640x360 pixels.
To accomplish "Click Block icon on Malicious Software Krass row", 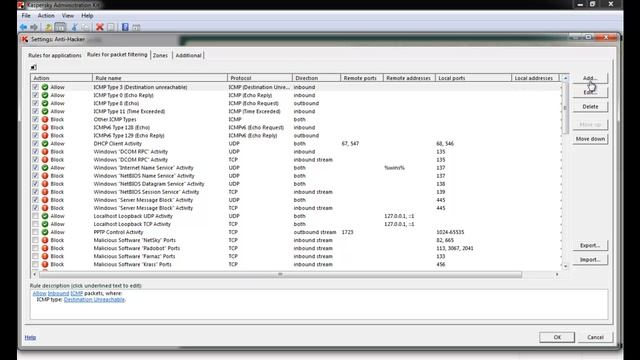I will click(x=45, y=264).
